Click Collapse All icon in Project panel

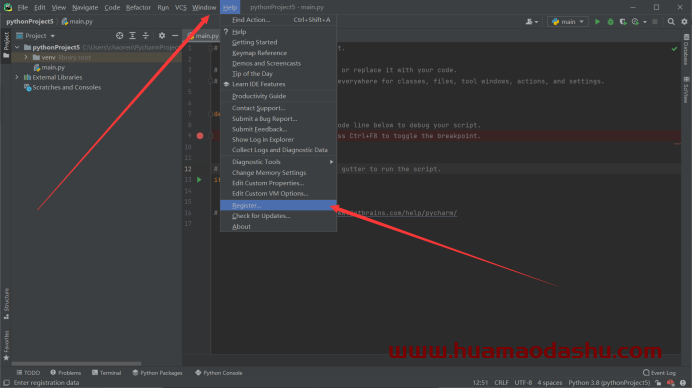tap(146, 35)
